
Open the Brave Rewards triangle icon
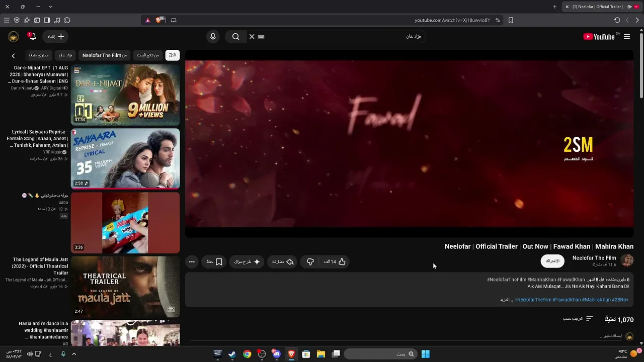(147, 20)
